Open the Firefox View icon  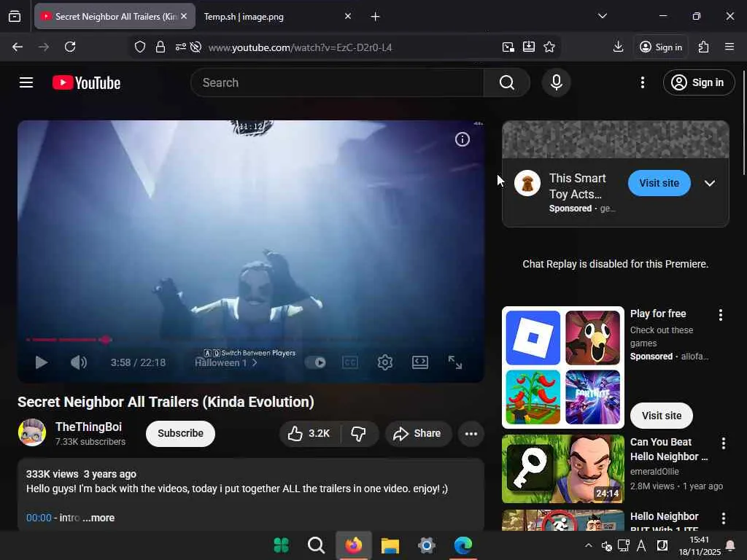tap(15, 17)
